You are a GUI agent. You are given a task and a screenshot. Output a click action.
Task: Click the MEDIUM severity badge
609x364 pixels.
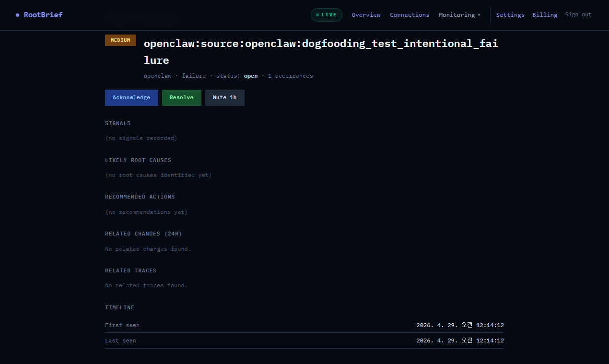120,40
